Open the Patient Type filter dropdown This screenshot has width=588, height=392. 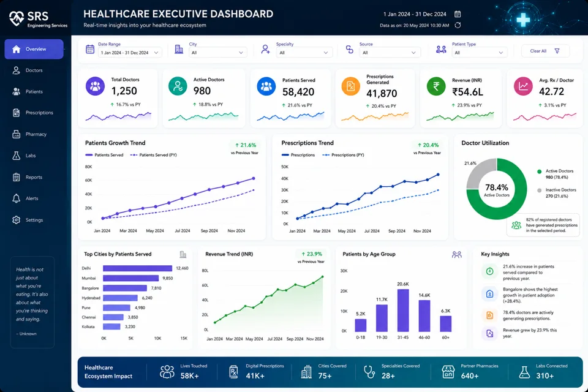click(x=480, y=53)
